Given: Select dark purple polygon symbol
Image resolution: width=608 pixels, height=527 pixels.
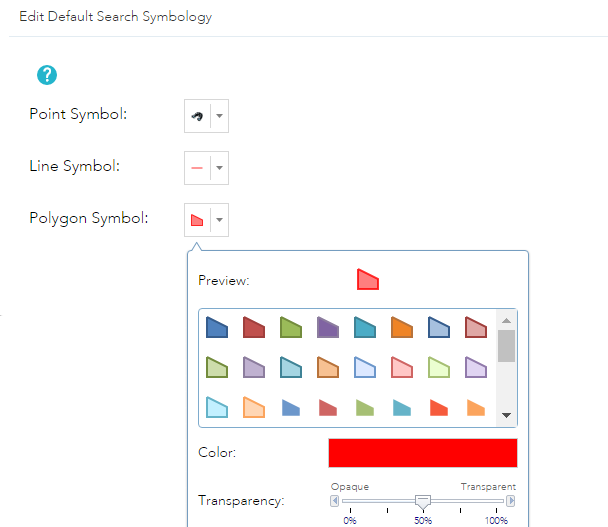Looking at the screenshot, I should (x=328, y=327).
